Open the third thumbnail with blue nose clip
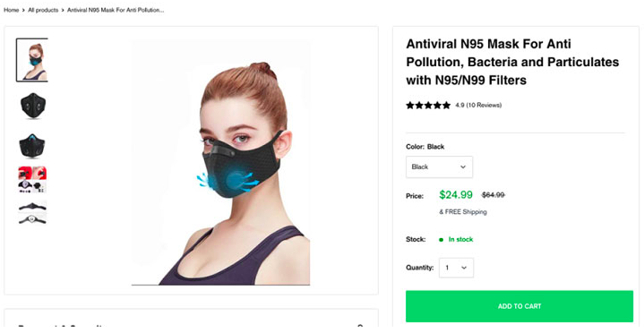This screenshot has height=333, width=644. click(32, 145)
